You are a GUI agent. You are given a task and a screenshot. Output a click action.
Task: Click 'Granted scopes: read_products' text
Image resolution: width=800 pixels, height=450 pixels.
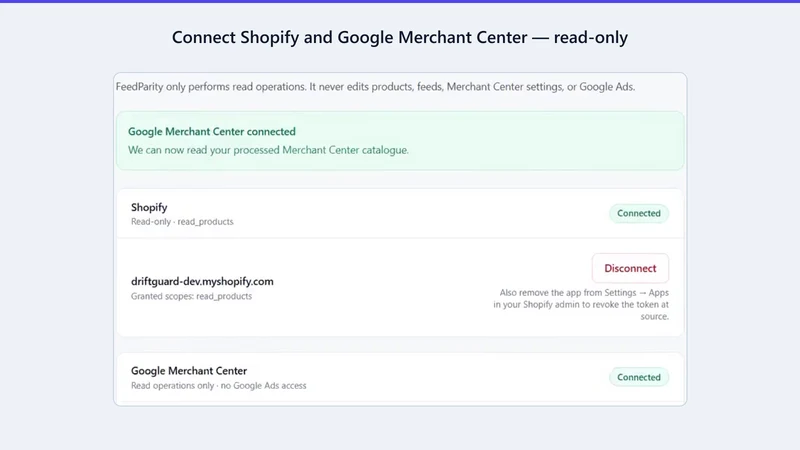pos(191,296)
